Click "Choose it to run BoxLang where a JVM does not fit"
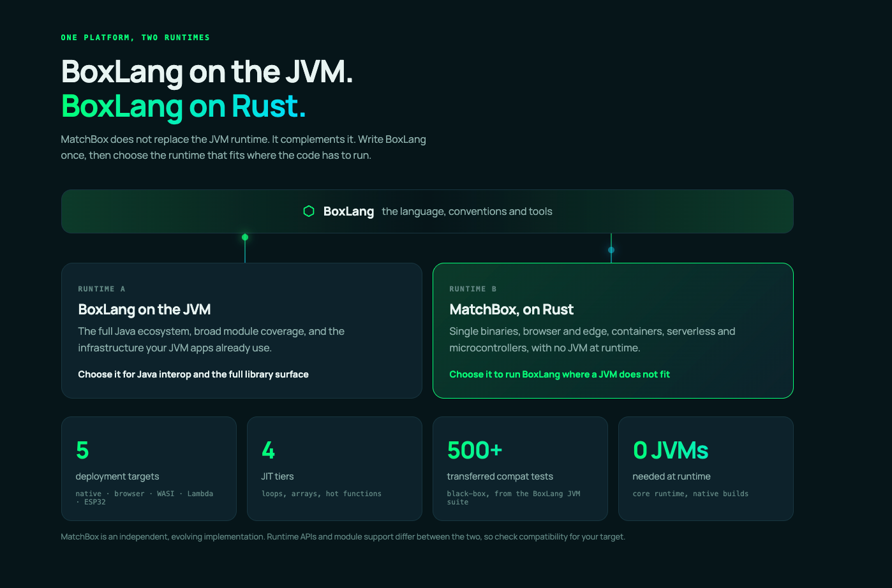 (x=560, y=374)
